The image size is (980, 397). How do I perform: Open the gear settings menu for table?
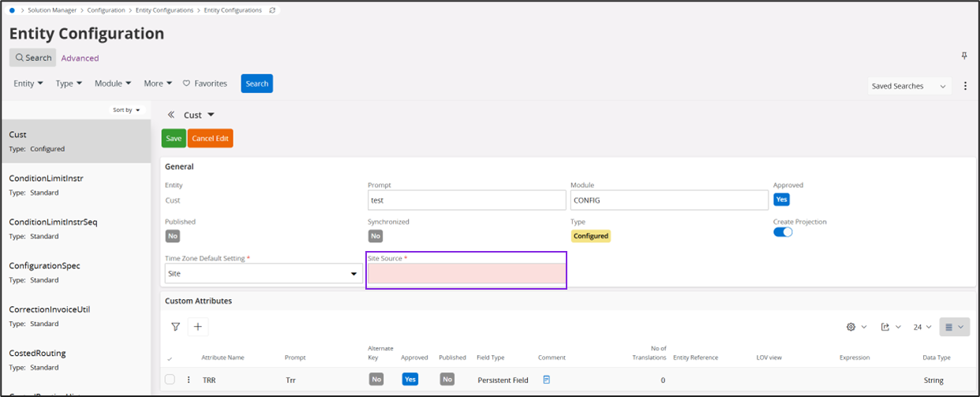(855, 327)
